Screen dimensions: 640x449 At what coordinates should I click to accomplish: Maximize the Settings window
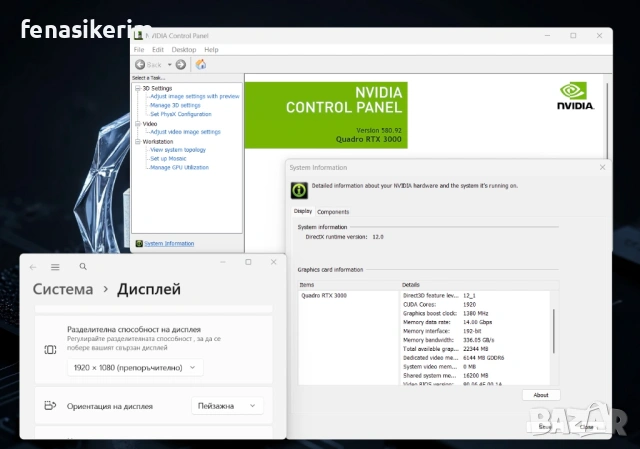[x=248, y=262]
